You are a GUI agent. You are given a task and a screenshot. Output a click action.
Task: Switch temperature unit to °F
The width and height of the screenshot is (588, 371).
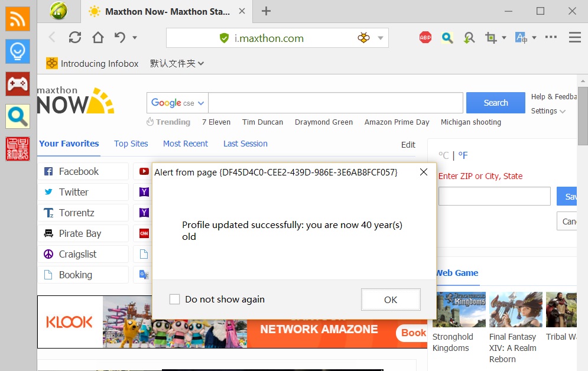463,155
